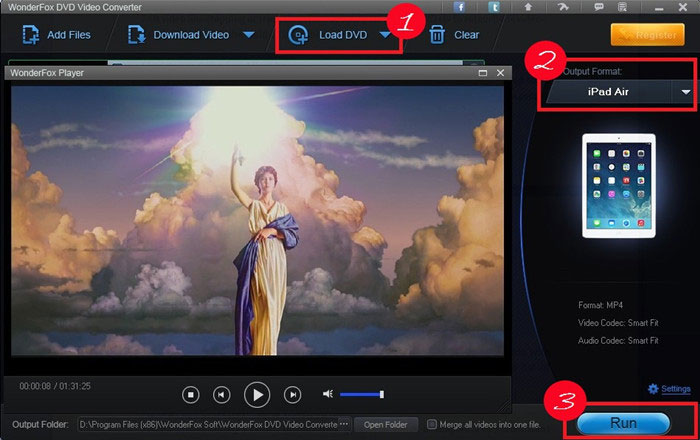700x440 pixels.
Task: Toggle Merge all videos into one file
Action: (x=431, y=424)
